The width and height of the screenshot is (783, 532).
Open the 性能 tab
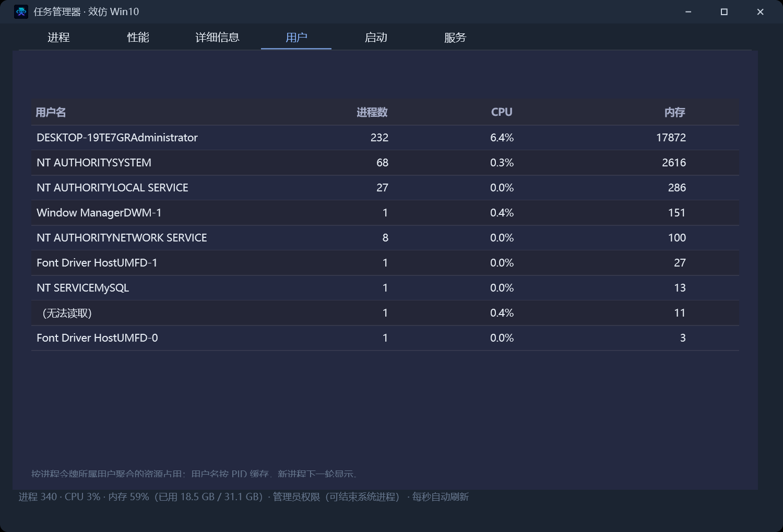138,38
